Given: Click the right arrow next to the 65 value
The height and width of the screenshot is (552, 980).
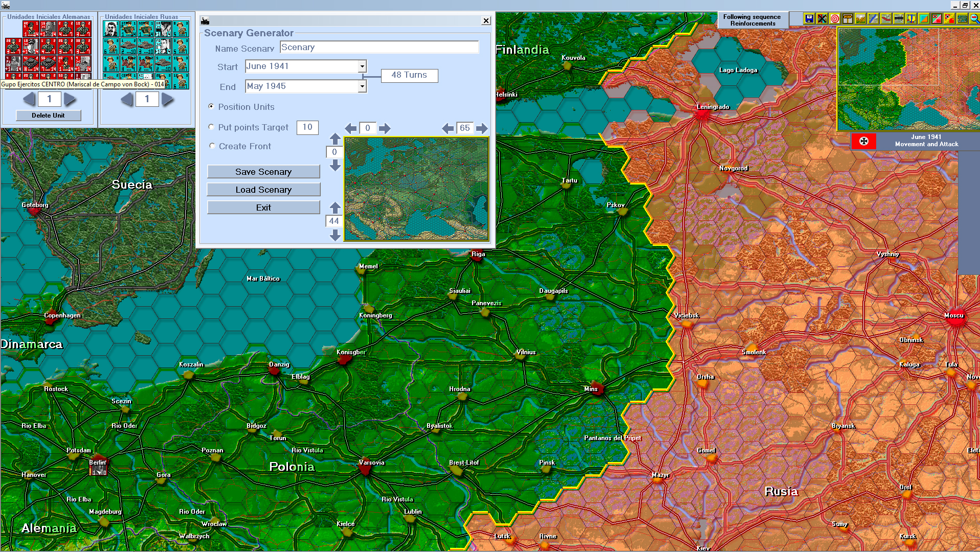Looking at the screenshot, I should pyautogui.click(x=481, y=128).
